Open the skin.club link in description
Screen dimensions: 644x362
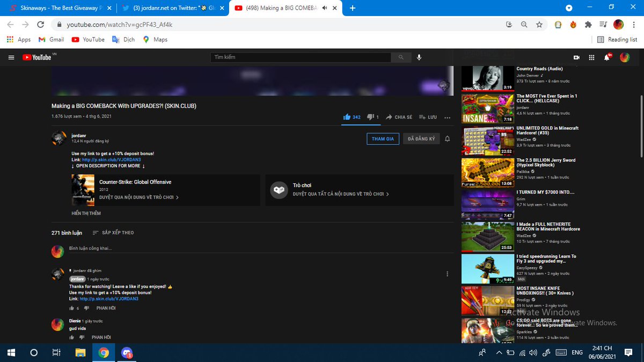tap(112, 160)
